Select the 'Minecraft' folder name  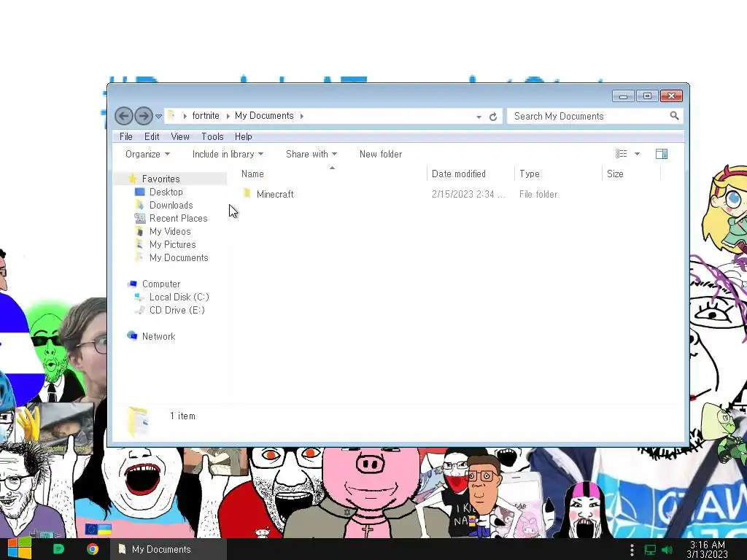(275, 194)
